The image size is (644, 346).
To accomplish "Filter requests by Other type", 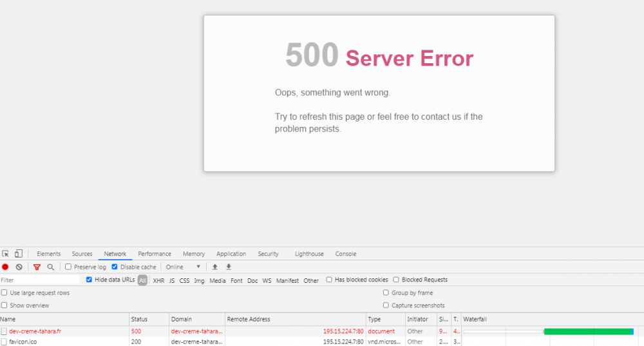I will (311, 281).
